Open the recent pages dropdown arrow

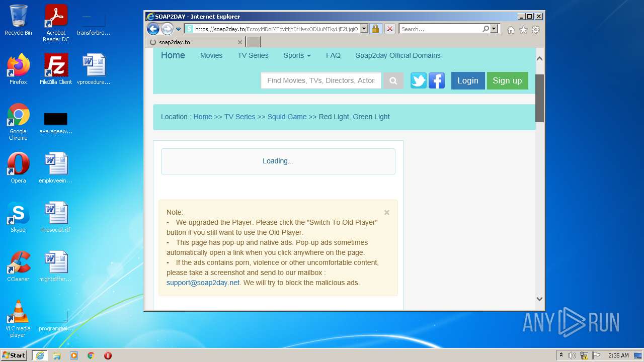(178, 29)
